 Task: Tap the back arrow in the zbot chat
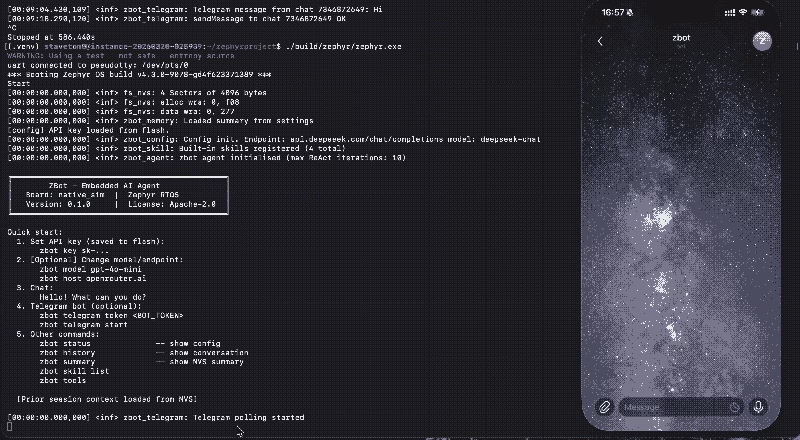click(x=600, y=41)
